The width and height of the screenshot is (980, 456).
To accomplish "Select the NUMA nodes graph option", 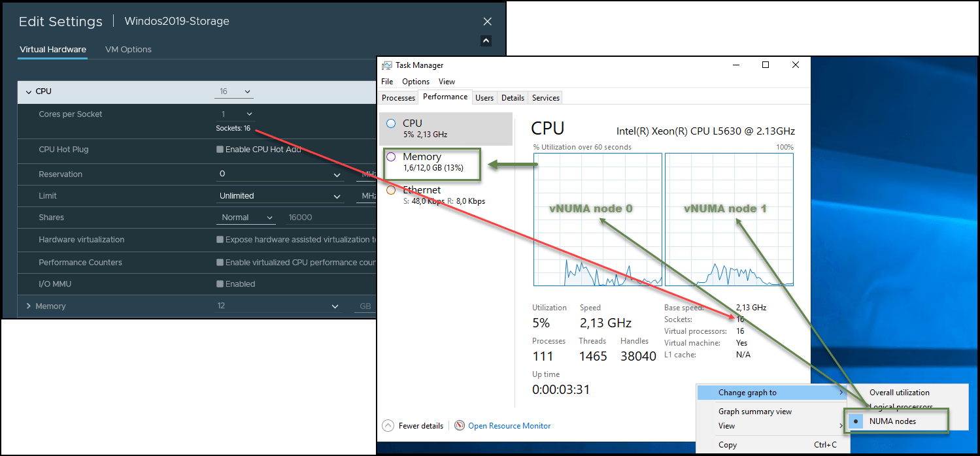I will (897, 421).
